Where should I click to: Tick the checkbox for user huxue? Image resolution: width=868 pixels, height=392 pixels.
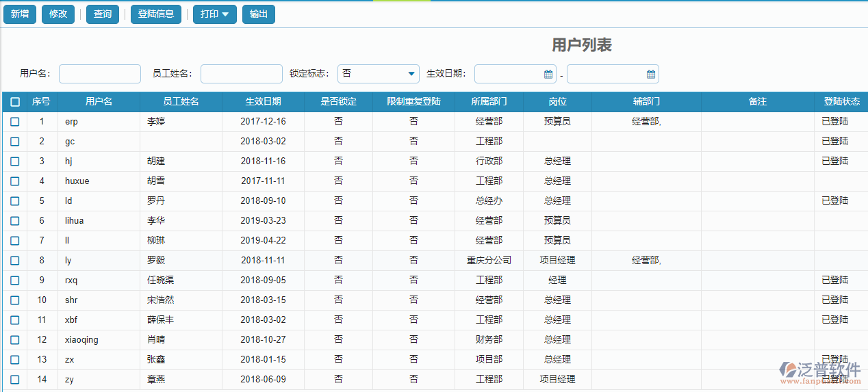[x=15, y=181]
